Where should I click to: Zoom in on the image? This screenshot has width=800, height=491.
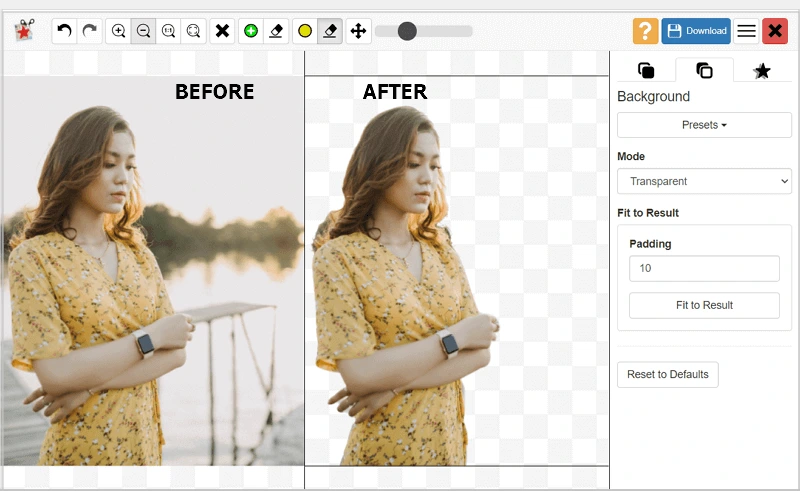118,31
